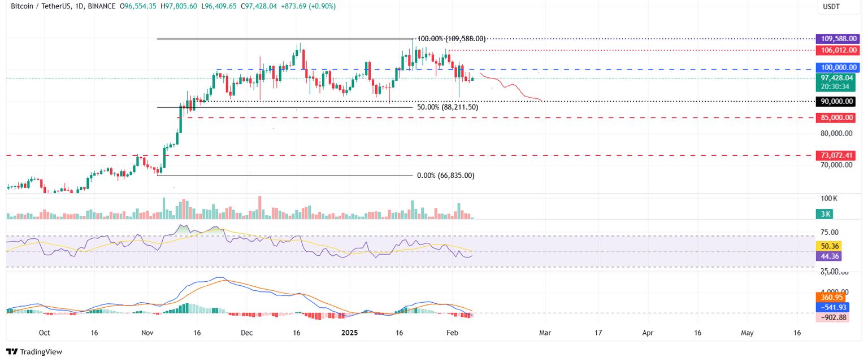This screenshot has height=362, width=868.
Task: Click the black 90,000.00 price label
Action: point(836,102)
